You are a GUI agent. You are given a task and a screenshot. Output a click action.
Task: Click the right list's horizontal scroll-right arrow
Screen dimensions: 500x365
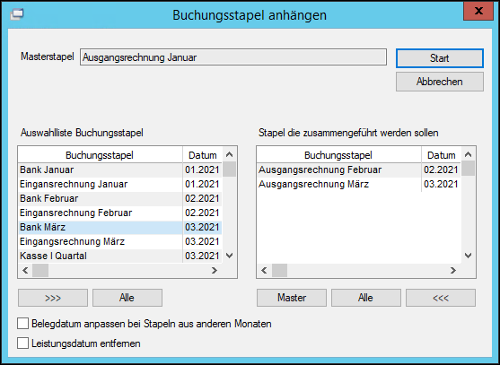click(453, 270)
